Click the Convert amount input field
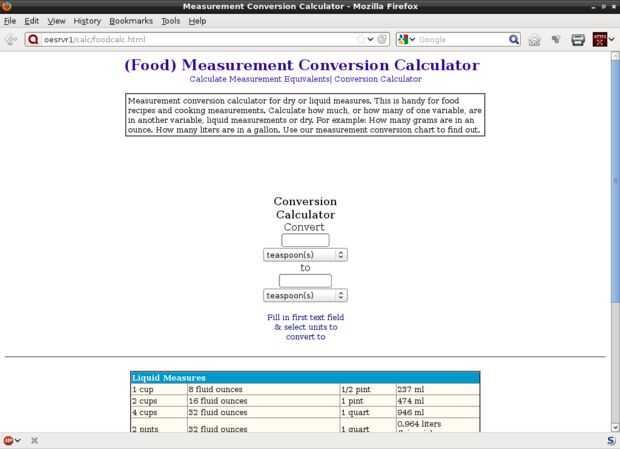620x449 pixels. tap(305, 240)
